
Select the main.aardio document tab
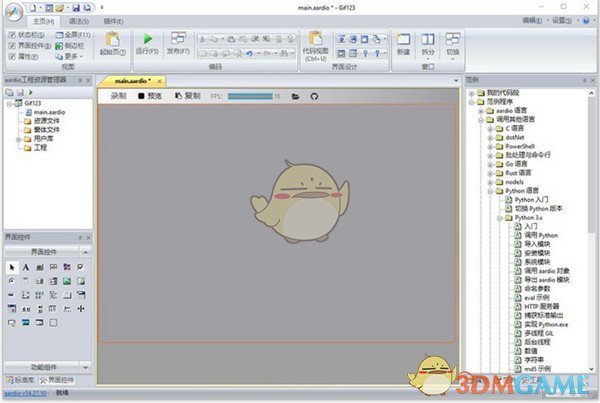click(132, 81)
